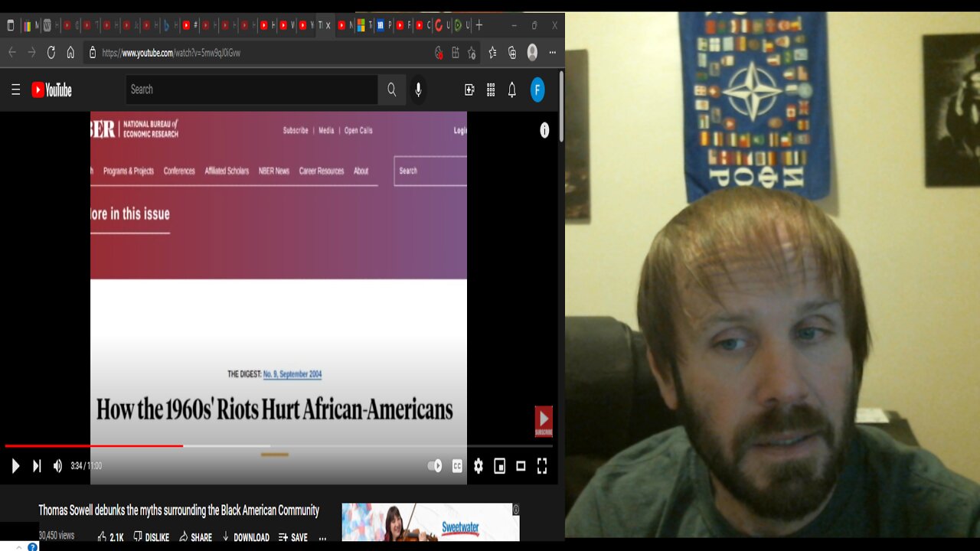
Task: Click the tracking prevention icon in address bar
Action: click(439, 53)
